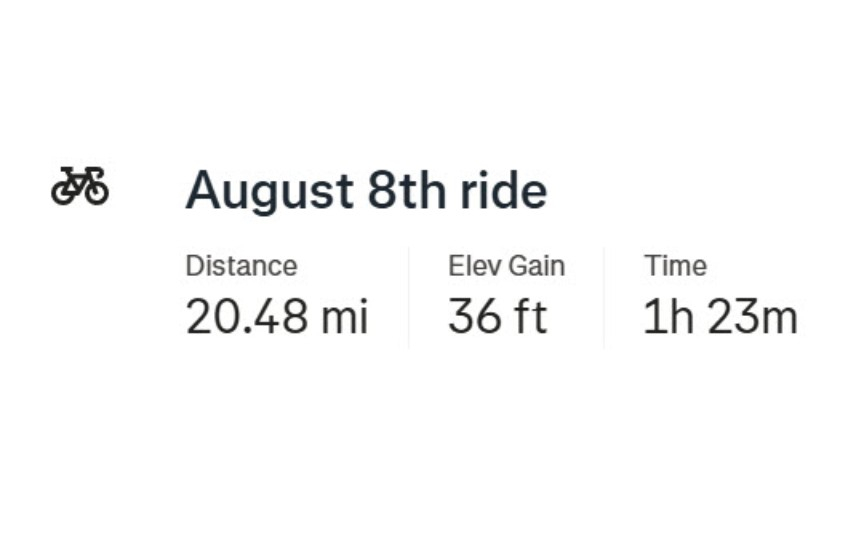Click the 20.48 distance number
864x540 pixels.
[x=247, y=316]
